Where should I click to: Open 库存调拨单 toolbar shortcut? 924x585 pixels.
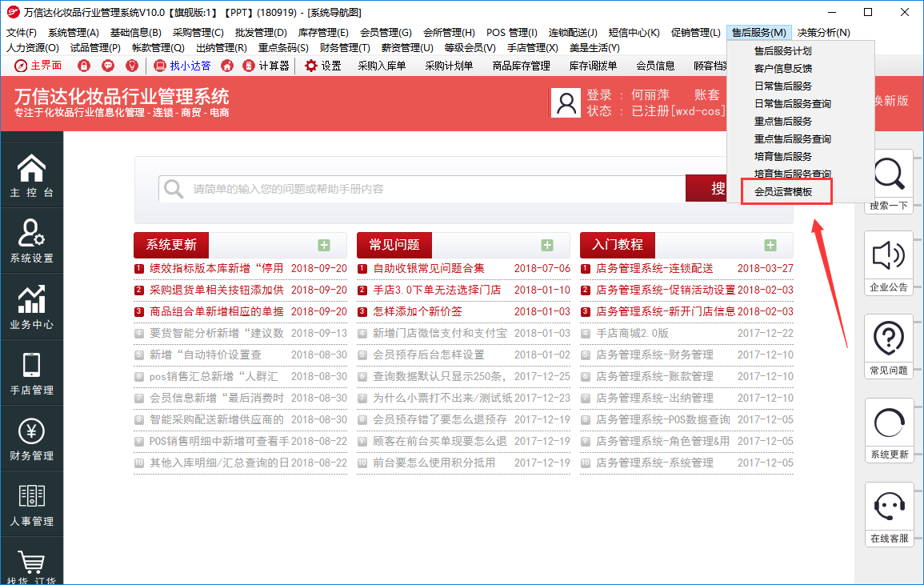coord(593,66)
